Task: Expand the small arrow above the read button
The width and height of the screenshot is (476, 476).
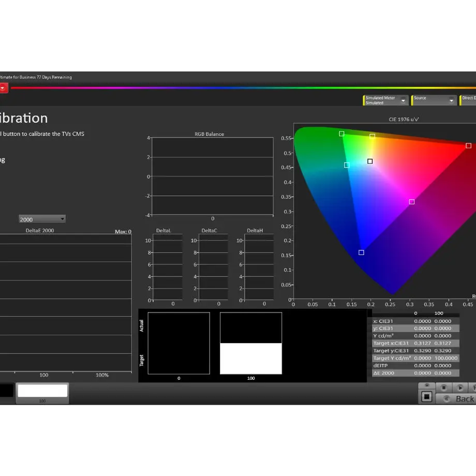Action: point(427,385)
